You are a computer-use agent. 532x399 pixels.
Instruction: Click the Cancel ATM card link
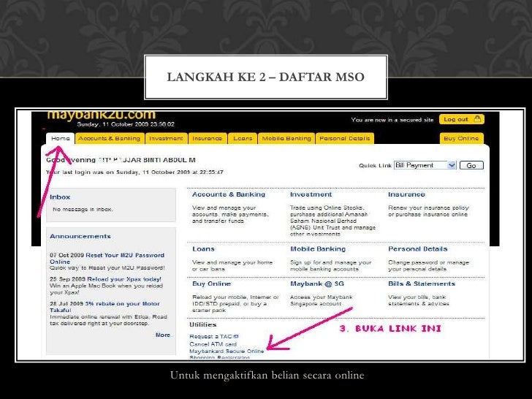coord(213,344)
